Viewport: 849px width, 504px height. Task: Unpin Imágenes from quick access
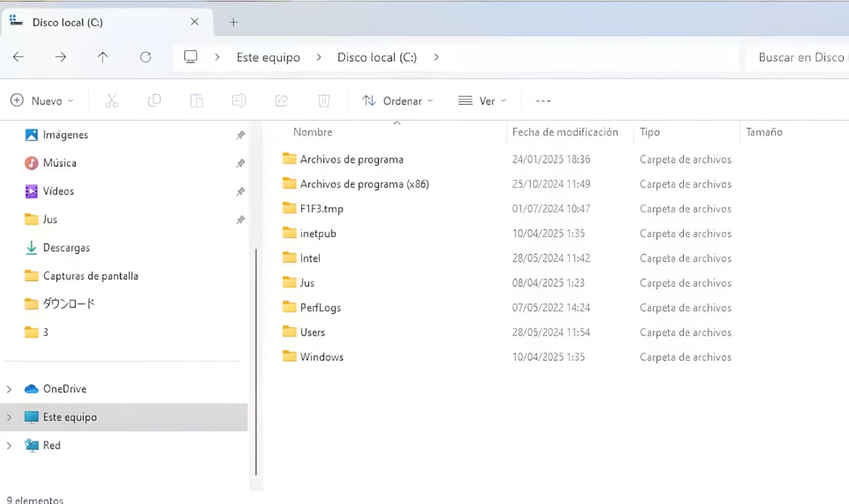pyautogui.click(x=240, y=135)
